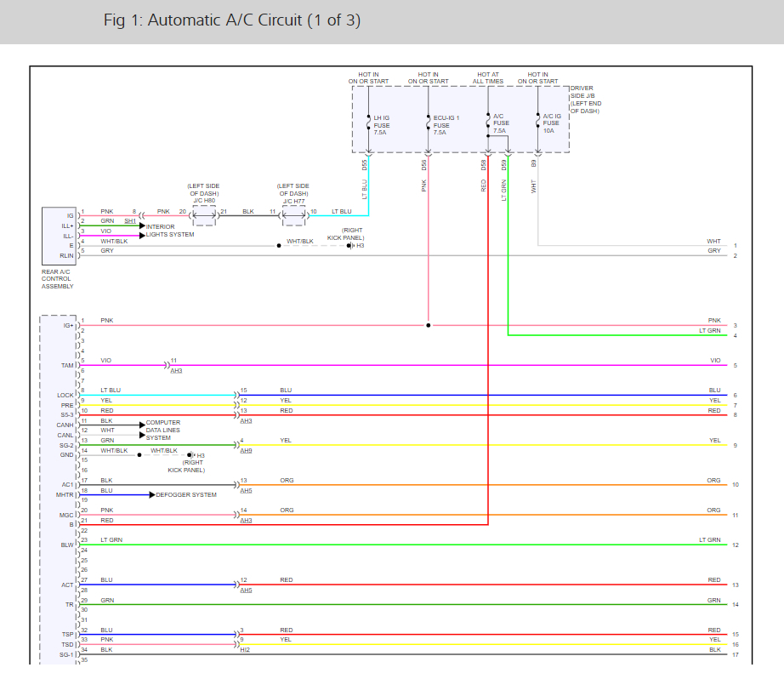Click the Defogger System arrow
Viewport: 784px width, 696px height.
[x=151, y=494]
